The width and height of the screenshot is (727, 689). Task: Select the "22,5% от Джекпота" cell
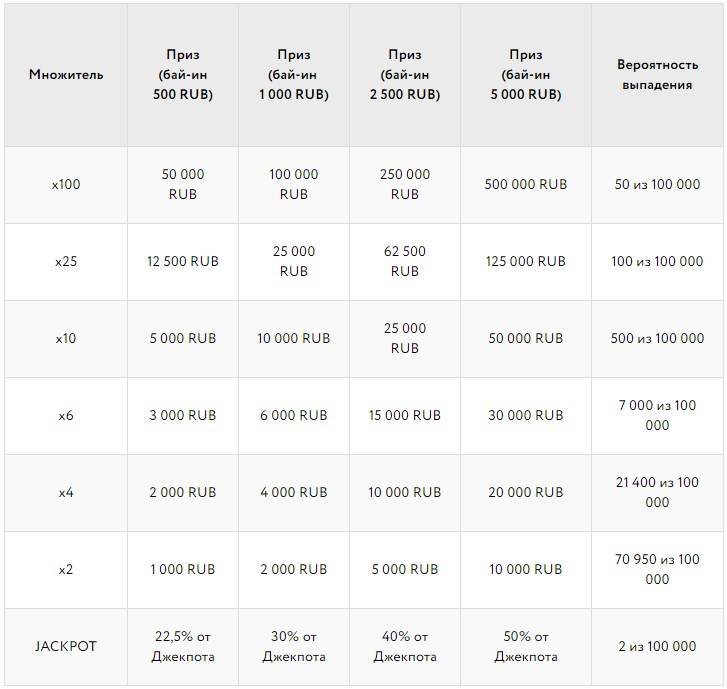pyautogui.click(x=183, y=646)
